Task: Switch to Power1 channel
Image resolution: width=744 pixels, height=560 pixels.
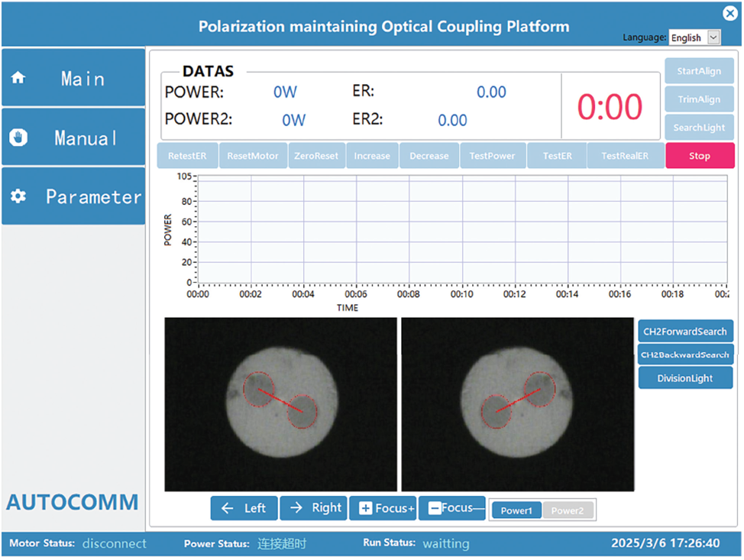Action: tap(516, 510)
